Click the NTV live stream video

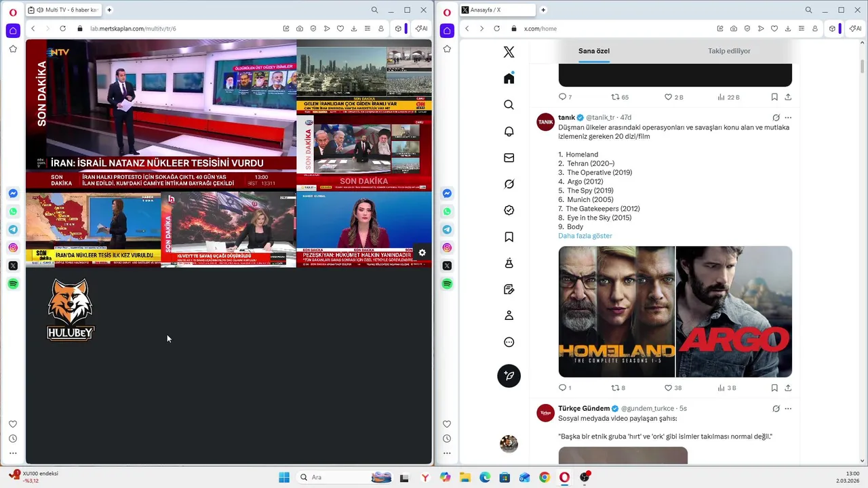pos(161,115)
